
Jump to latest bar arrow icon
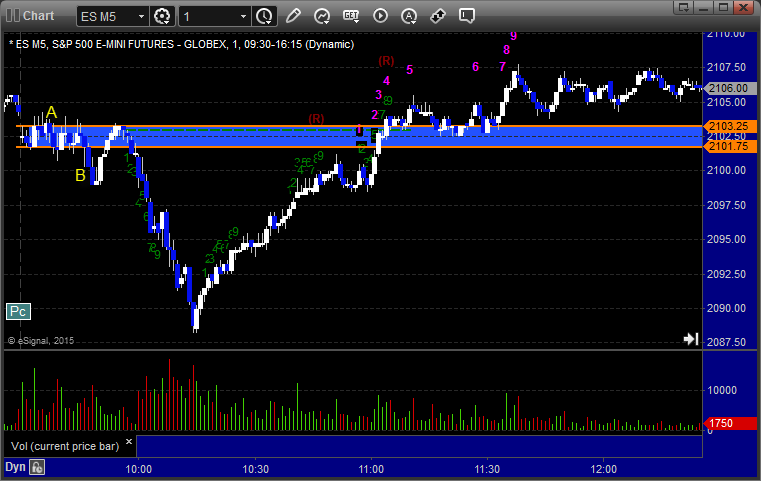(x=691, y=339)
